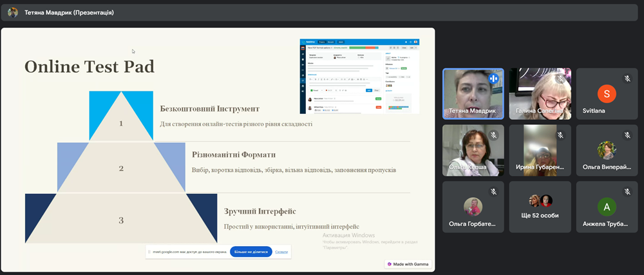Image resolution: width=644 pixels, height=275 pixels.
Task: Click muted mic icon on Галина Сапегіна tile
Action: click(560, 79)
